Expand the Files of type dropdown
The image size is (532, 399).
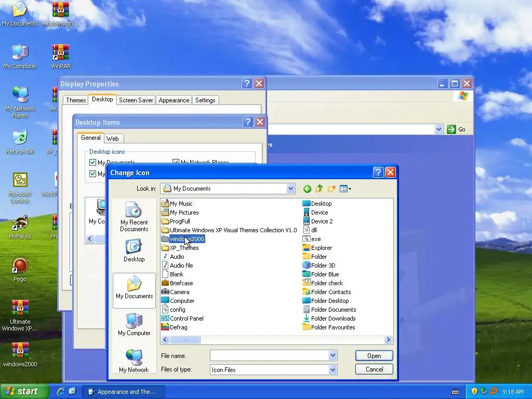point(333,369)
